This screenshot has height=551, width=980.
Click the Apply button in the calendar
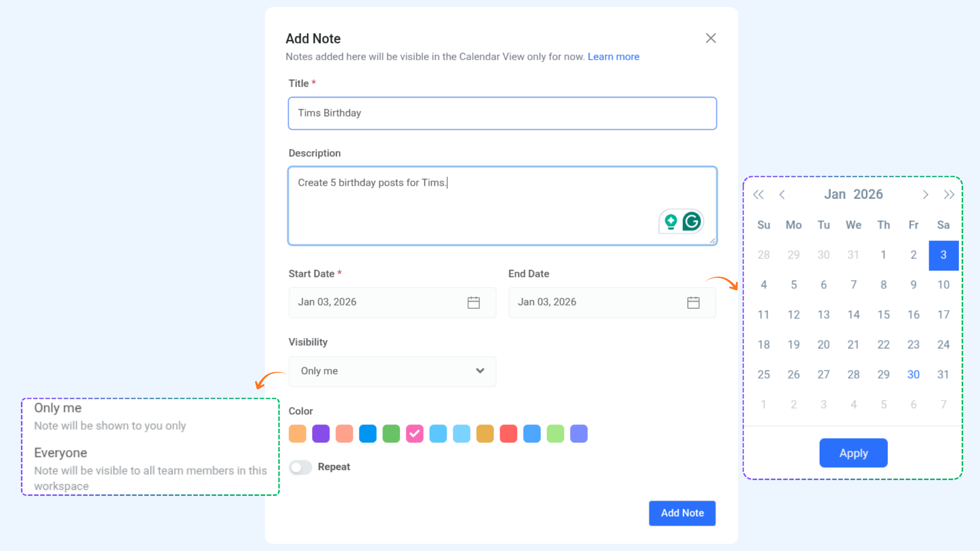coord(853,453)
